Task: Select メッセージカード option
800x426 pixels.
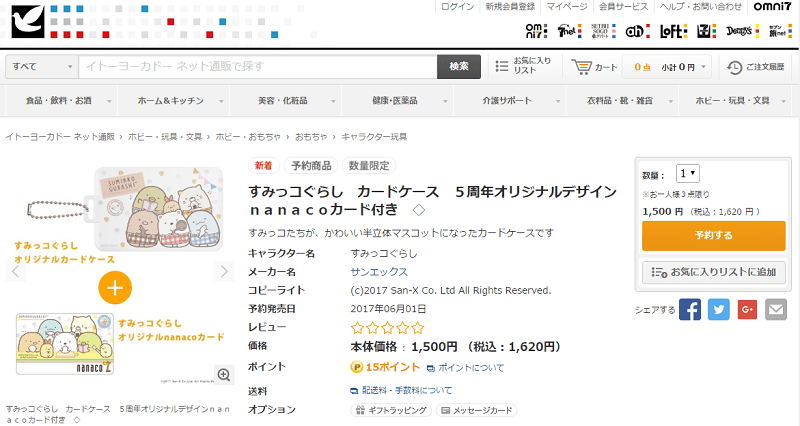Action: tap(477, 410)
